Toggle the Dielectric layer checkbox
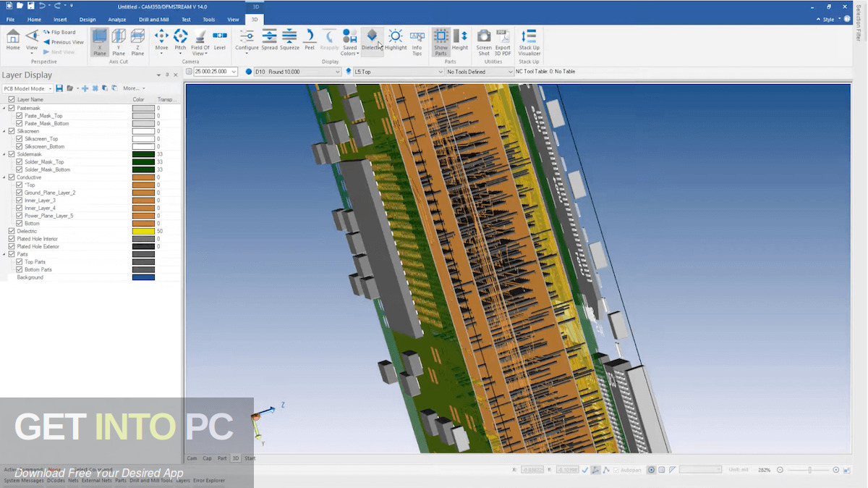 coord(12,231)
